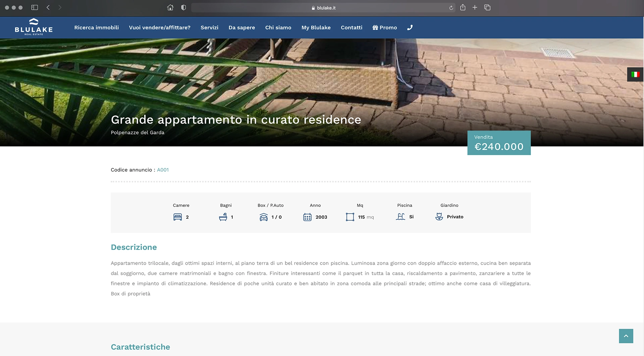Click the scroll-to-top arrow button
Screen dimensions: 644x356
(x=626, y=336)
